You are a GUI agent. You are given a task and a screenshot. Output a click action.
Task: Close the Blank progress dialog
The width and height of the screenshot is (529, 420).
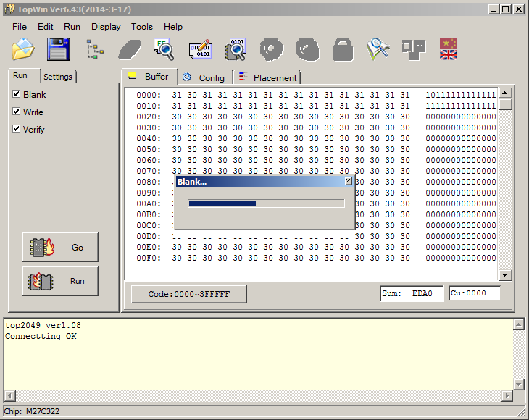[x=348, y=182]
